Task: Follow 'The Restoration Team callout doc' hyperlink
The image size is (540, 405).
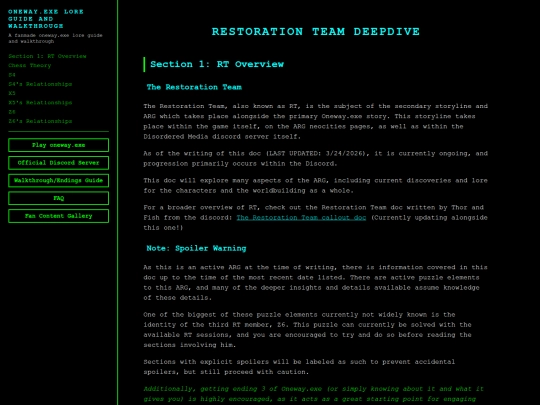Action: [x=301, y=218]
